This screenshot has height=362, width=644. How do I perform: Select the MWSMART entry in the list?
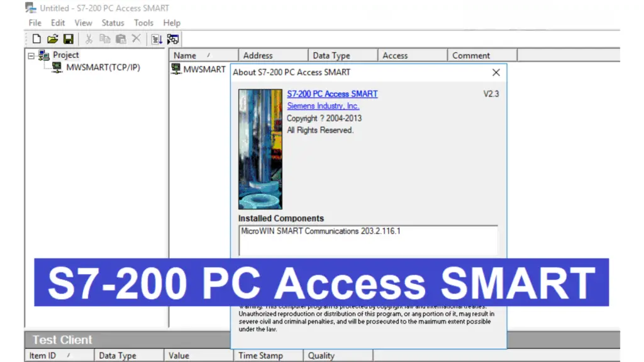204,69
